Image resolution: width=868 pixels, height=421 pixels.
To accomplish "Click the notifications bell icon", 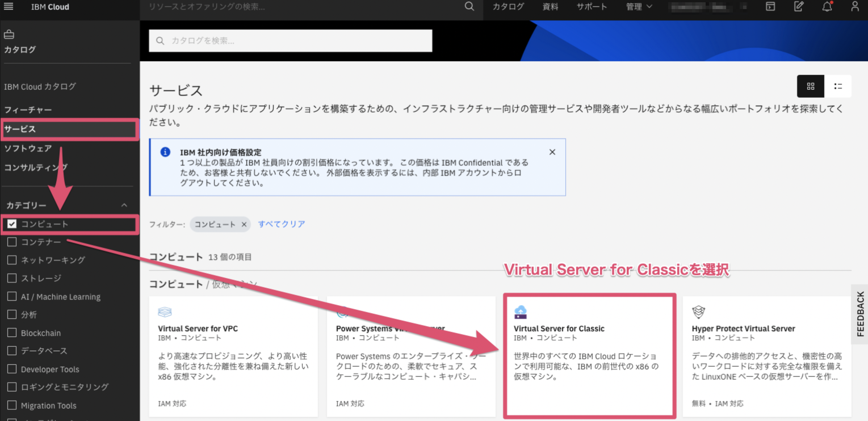I will 827,7.
